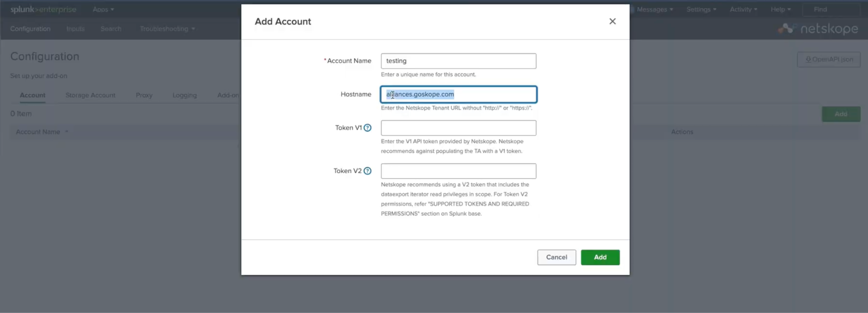Click the green Add button in dialog

[600, 258]
